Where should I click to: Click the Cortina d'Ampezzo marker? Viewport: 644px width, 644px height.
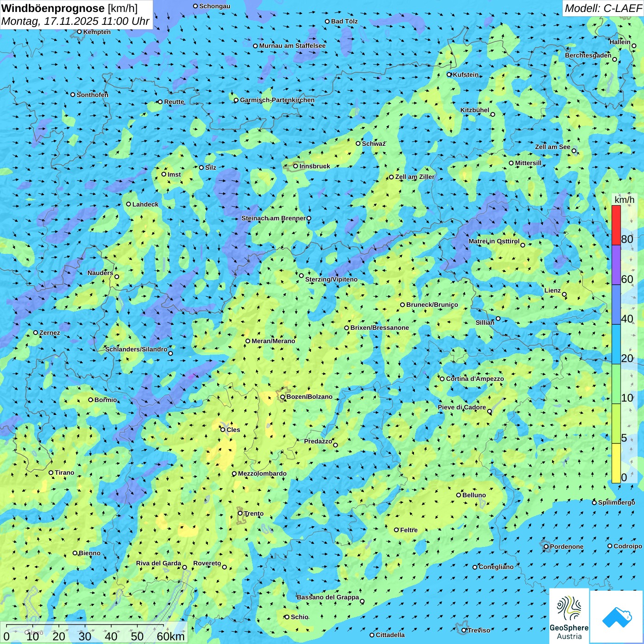pyautogui.click(x=443, y=379)
